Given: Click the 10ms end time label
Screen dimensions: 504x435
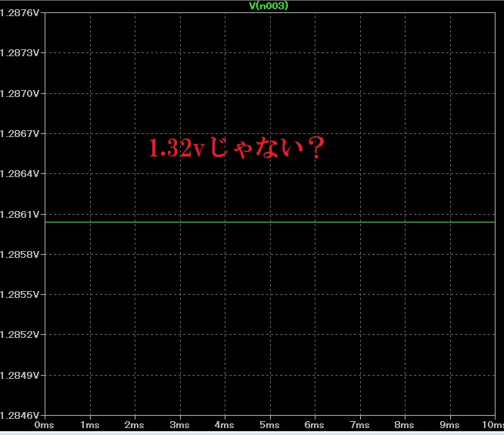Looking at the screenshot, I should point(489,425).
